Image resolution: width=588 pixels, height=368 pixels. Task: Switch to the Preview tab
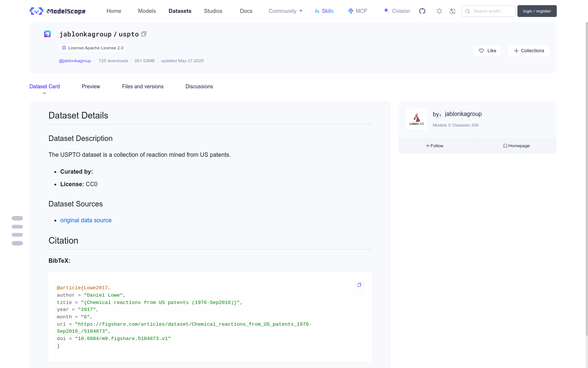tap(91, 86)
